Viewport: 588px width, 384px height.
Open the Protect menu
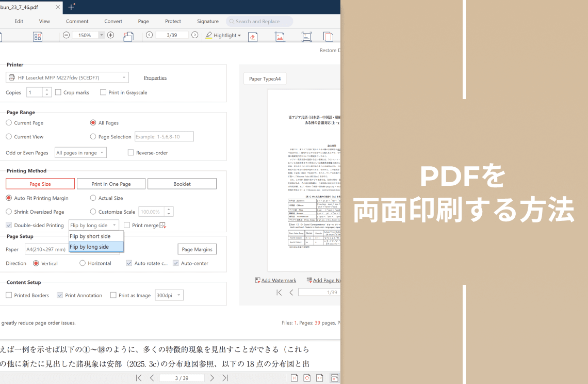point(173,21)
